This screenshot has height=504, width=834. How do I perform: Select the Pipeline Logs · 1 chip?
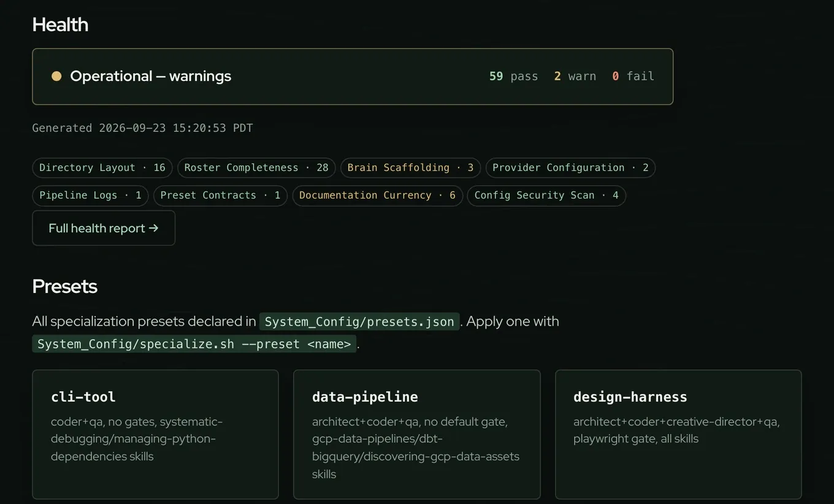(90, 196)
